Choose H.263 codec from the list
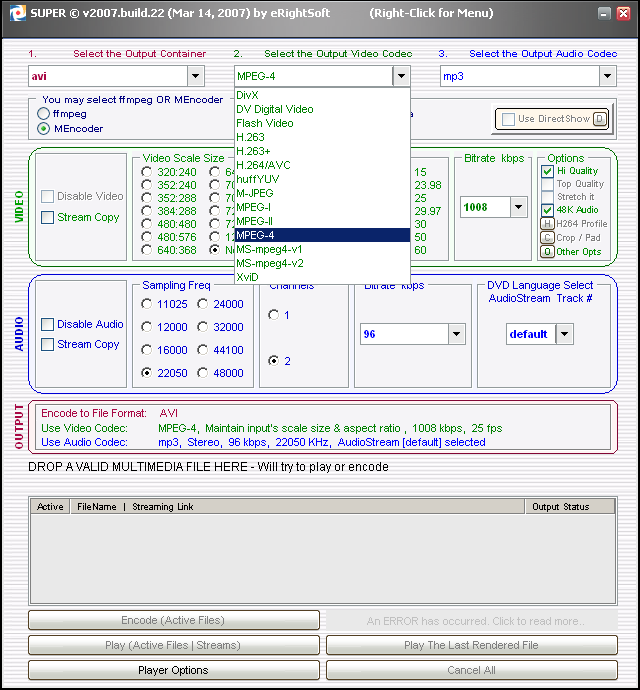This screenshot has width=640, height=690. (322, 137)
